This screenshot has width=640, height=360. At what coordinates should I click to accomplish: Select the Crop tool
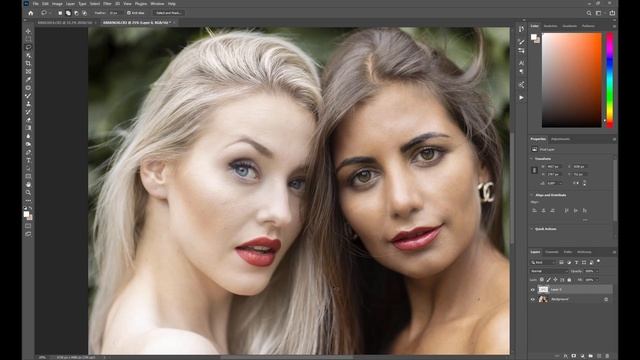point(28,64)
